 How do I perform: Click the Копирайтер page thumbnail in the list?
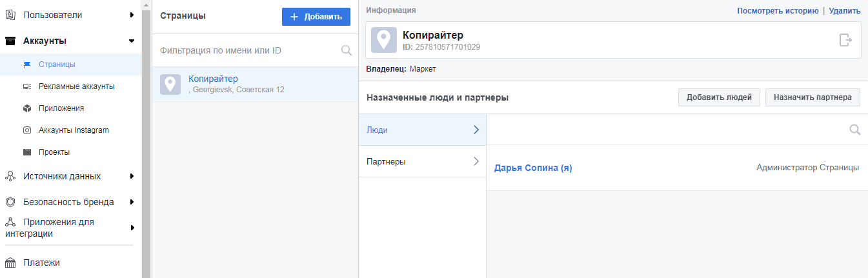[170, 84]
